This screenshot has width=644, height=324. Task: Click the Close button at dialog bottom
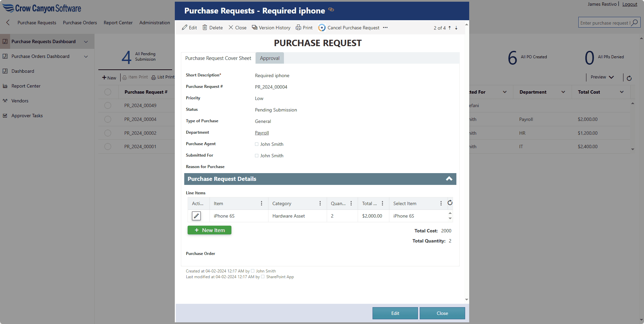(442, 313)
